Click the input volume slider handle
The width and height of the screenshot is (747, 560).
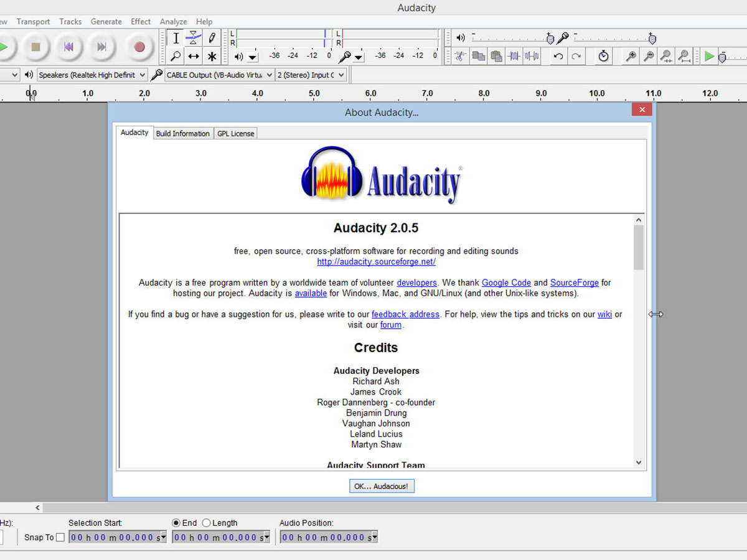(652, 39)
